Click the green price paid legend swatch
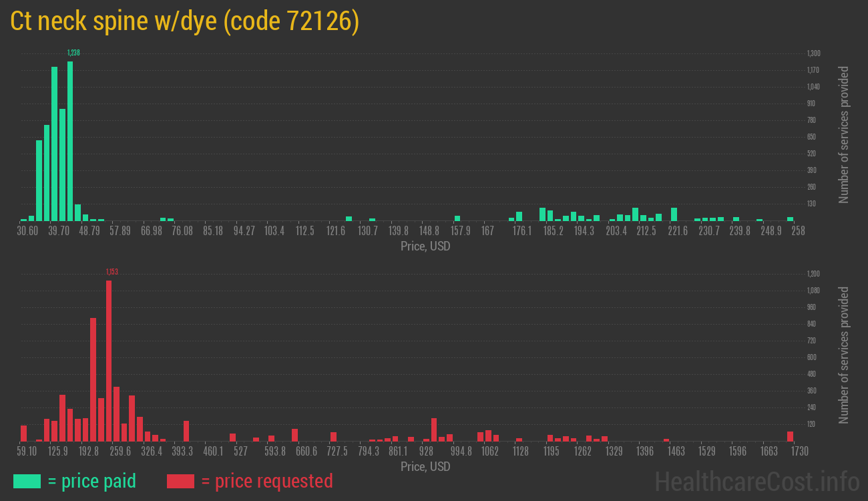 (x=27, y=481)
